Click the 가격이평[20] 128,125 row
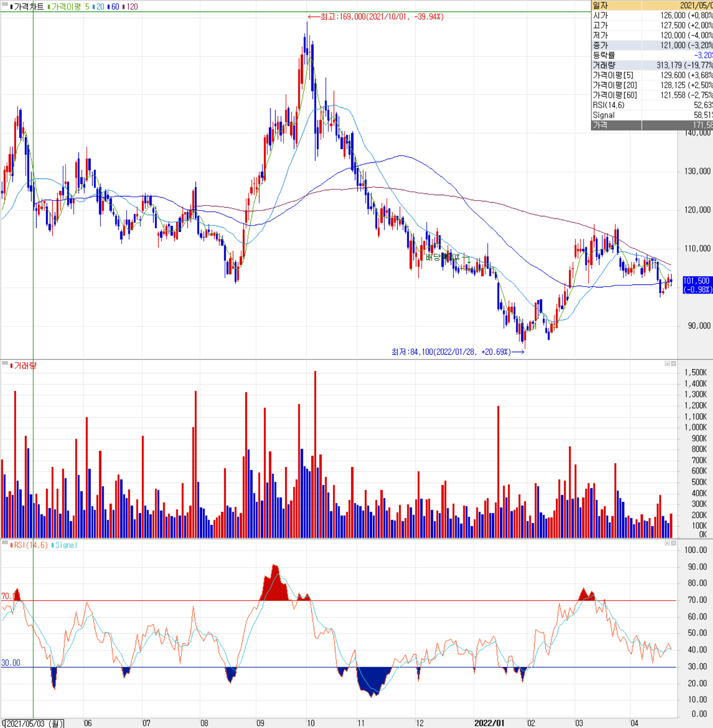Image resolution: width=713 pixels, height=728 pixels. click(x=652, y=85)
